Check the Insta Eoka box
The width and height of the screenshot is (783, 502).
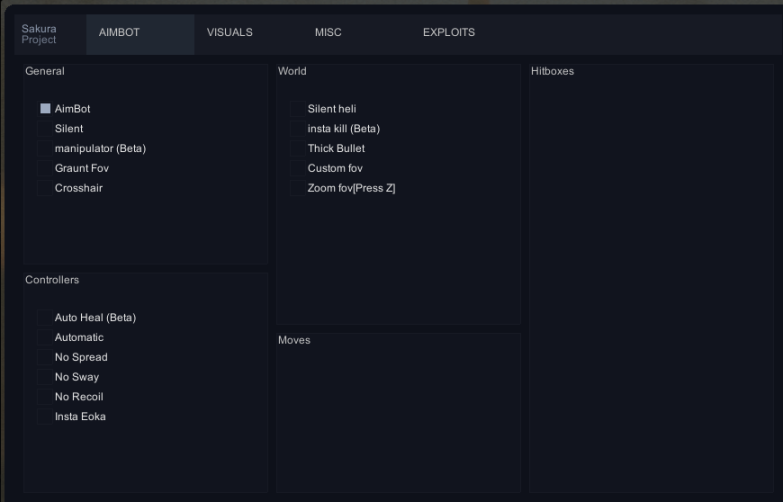[45, 417]
